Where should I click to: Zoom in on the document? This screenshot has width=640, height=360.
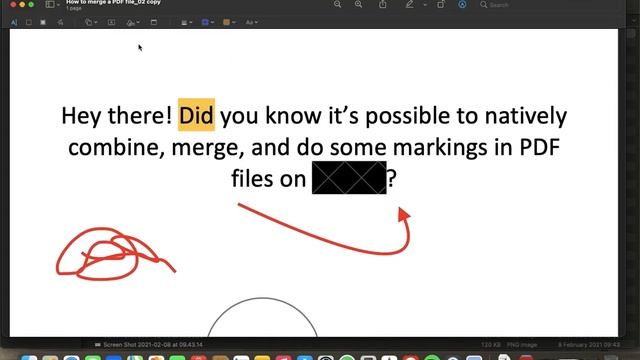358,4
